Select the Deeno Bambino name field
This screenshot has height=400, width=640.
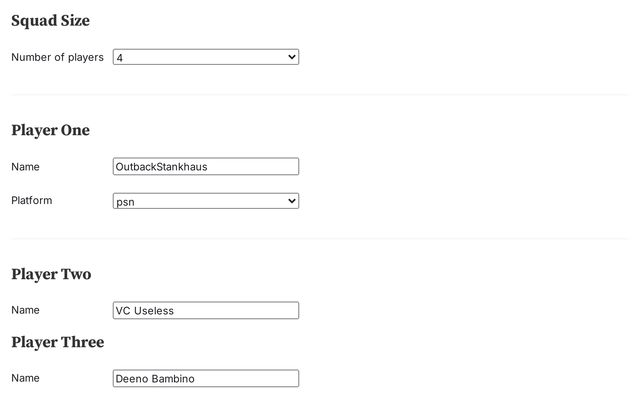coord(206,379)
